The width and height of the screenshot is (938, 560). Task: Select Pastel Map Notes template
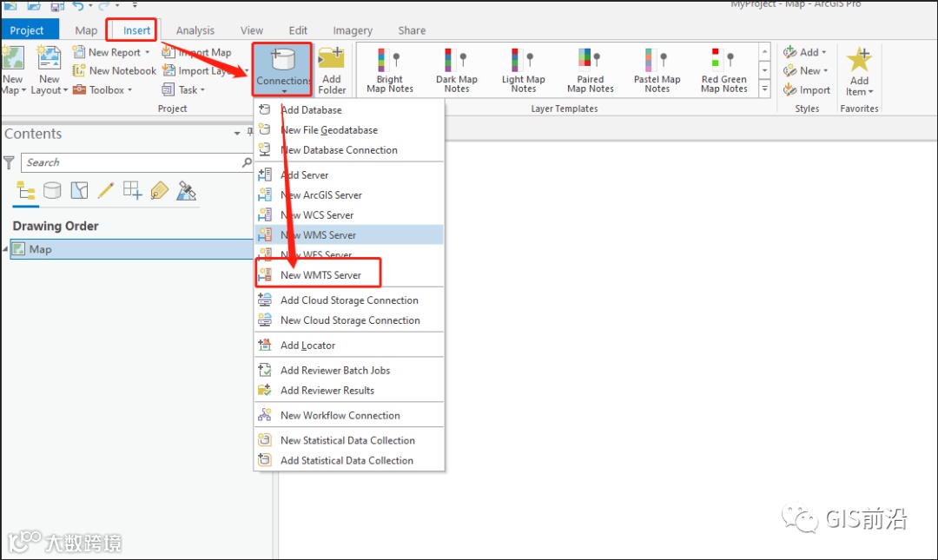click(x=657, y=70)
